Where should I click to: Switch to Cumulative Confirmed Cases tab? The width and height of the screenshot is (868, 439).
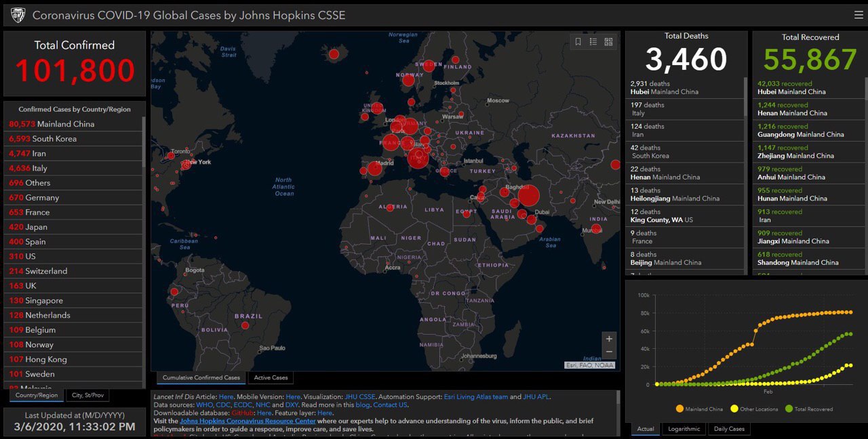click(201, 378)
